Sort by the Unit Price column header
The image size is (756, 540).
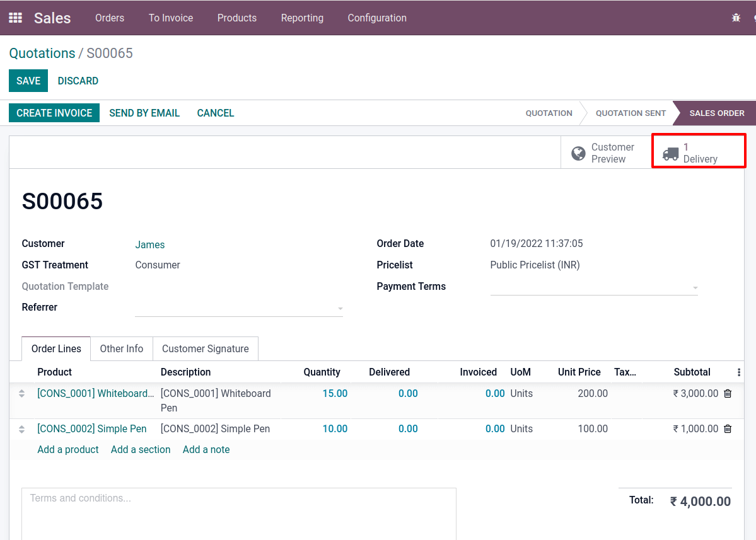click(579, 372)
